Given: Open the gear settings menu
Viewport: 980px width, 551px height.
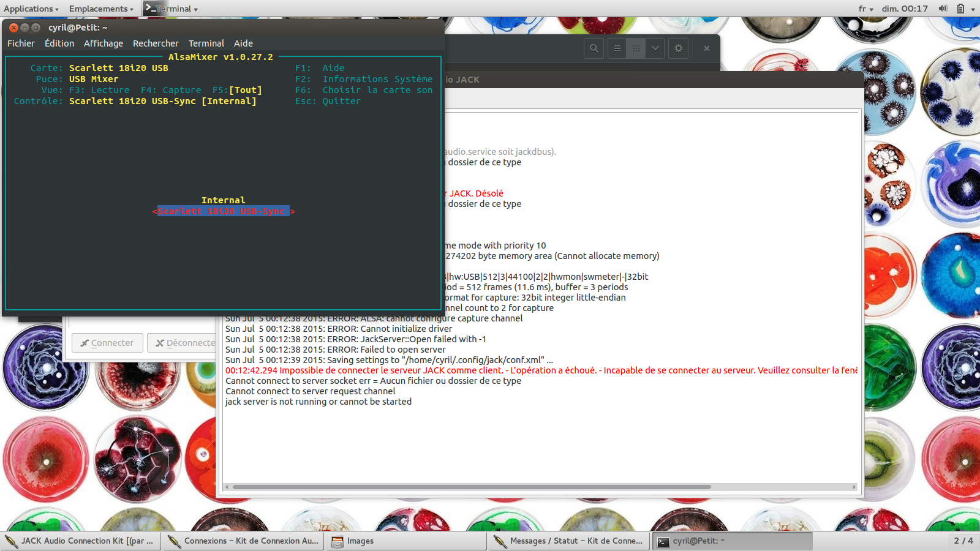Looking at the screenshot, I should coord(679,48).
